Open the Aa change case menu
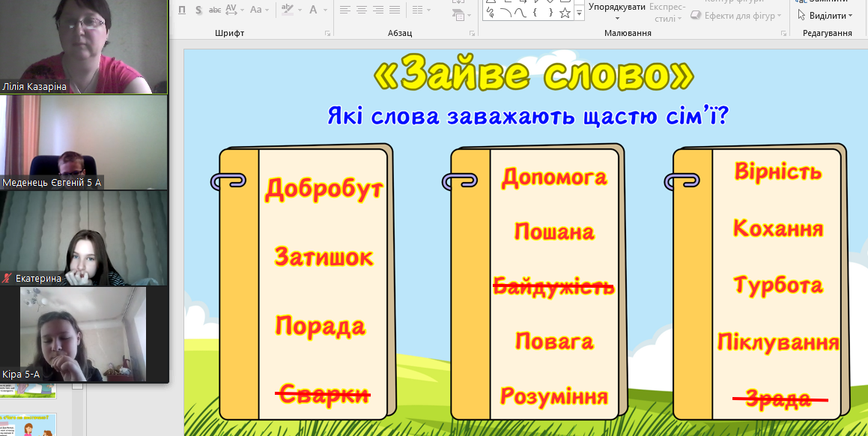Viewport: 868px width, 436px height. (x=255, y=10)
